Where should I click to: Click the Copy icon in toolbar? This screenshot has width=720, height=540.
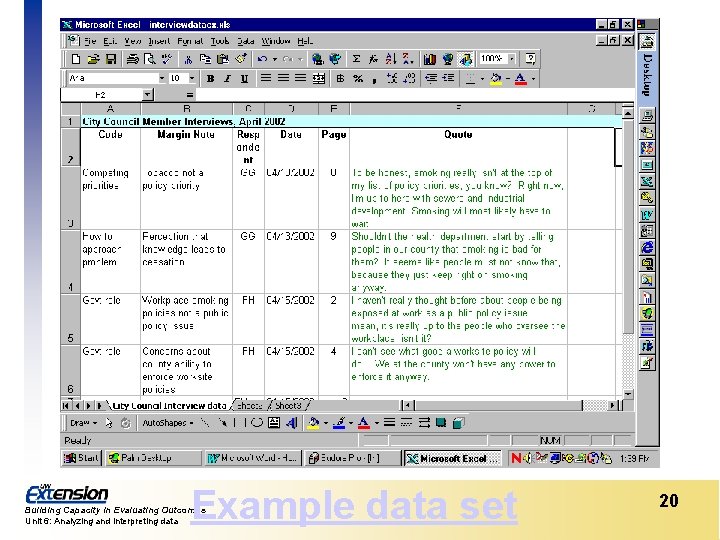[205, 59]
